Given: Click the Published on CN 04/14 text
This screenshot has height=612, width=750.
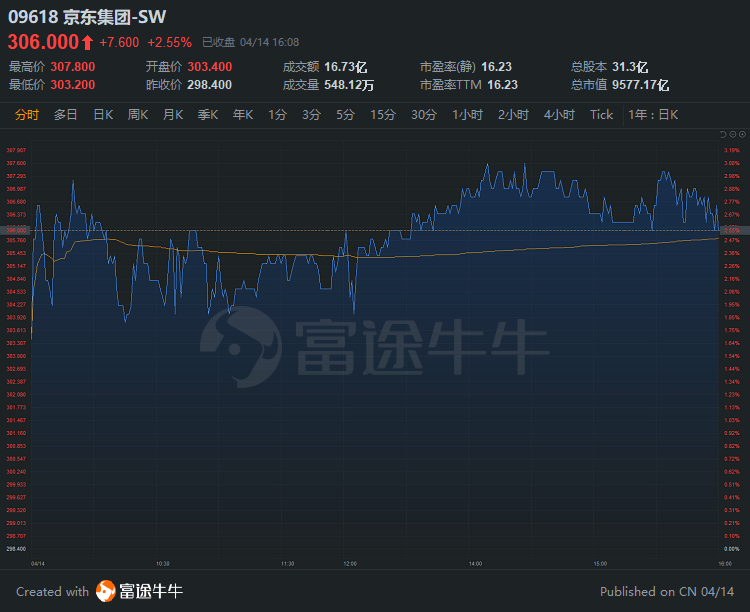Looking at the screenshot, I should [667, 591].
